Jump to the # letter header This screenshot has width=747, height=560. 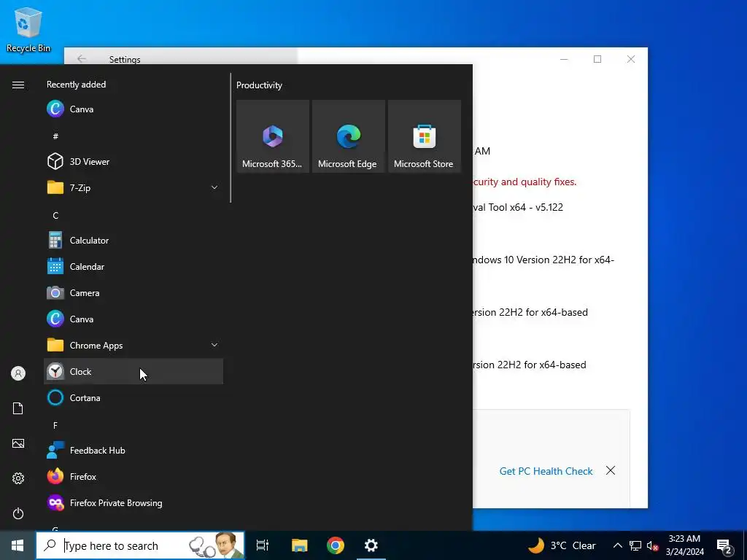click(55, 136)
